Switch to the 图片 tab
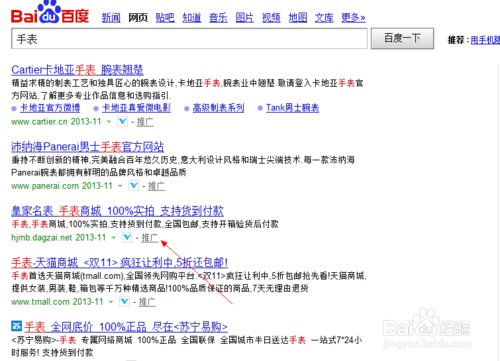Screen dimensions: 500x361 pyautogui.click(x=245, y=17)
